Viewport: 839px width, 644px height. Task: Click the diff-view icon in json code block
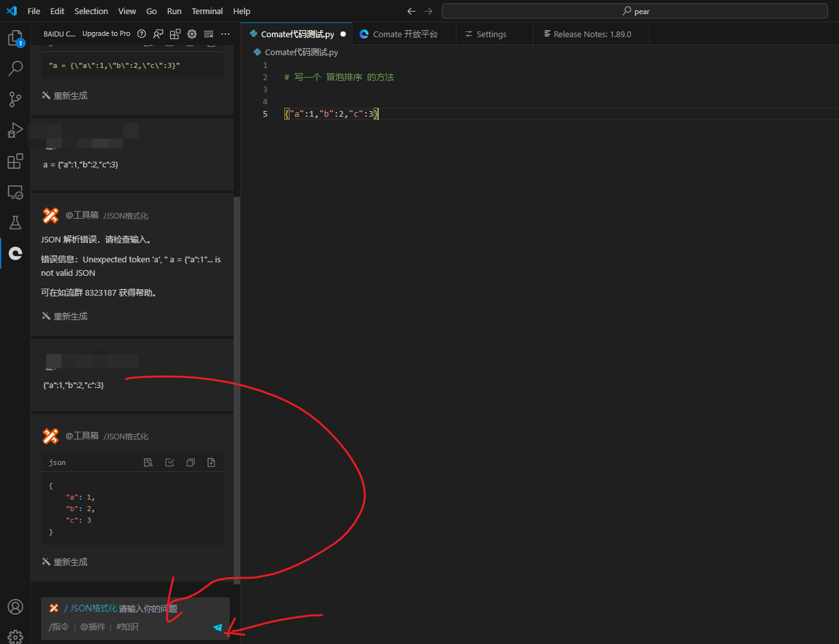148,462
